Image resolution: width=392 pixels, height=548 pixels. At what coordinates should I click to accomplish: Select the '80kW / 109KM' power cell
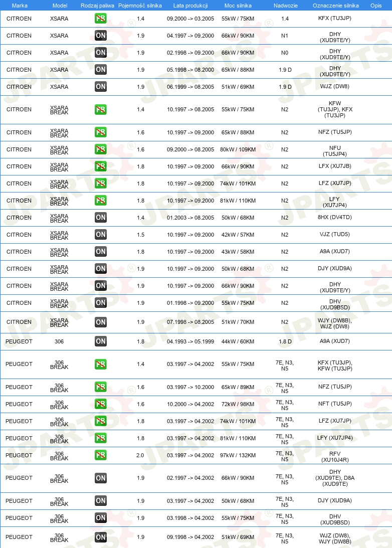(238, 149)
